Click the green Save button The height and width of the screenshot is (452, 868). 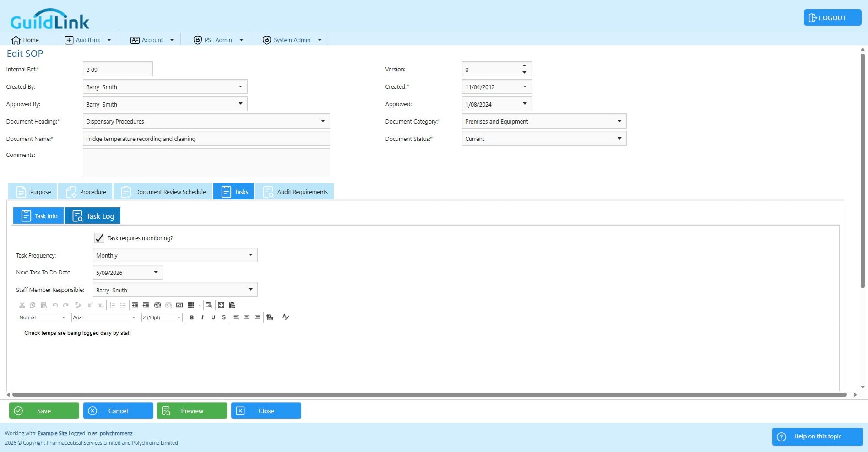(x=44, y=410)
